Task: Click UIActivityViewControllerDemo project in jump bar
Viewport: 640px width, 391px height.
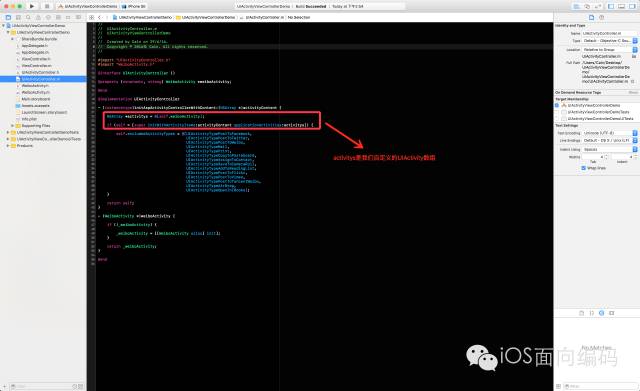Action: 142,18
